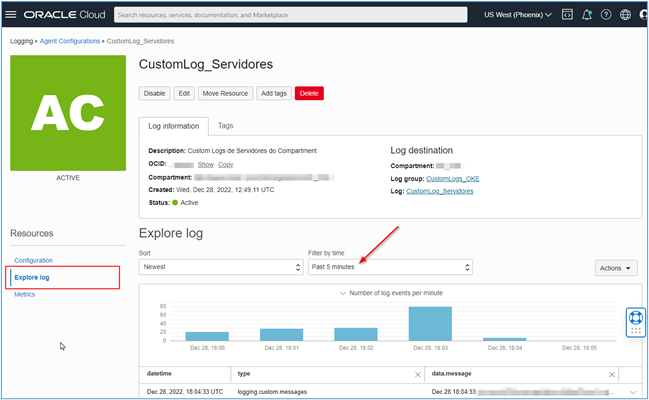Click the CustomLog_Servidores page title
The image size is (649, 400).
point(206,64)
